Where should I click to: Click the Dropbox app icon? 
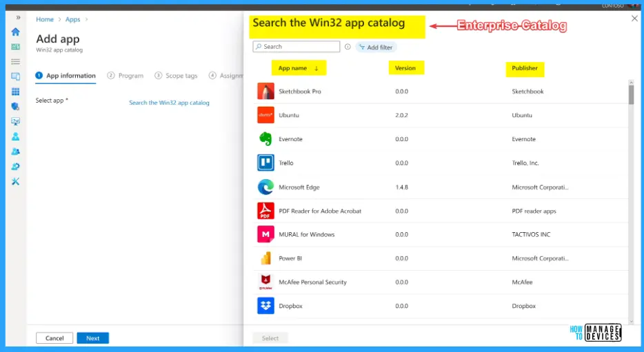pyautogui.click(x=265, y=306)
